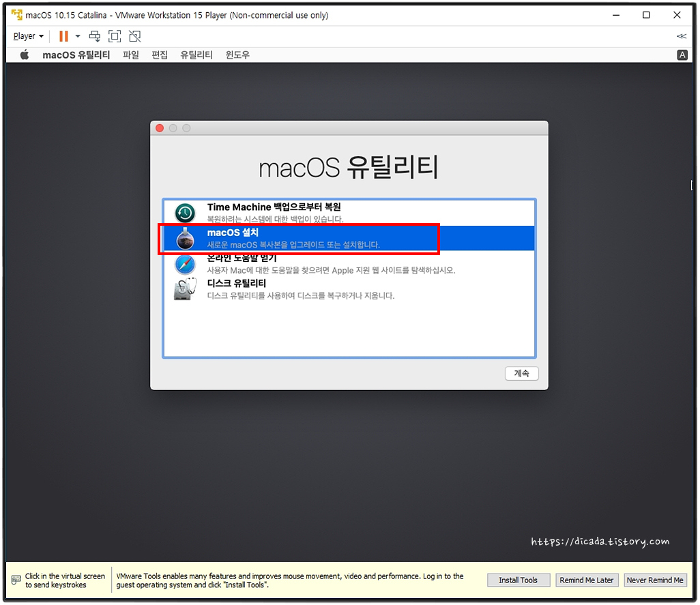Viewport: 700px width, 605px height.
Task: Click Never Remind Me button
Action: (x=655, y=580)
